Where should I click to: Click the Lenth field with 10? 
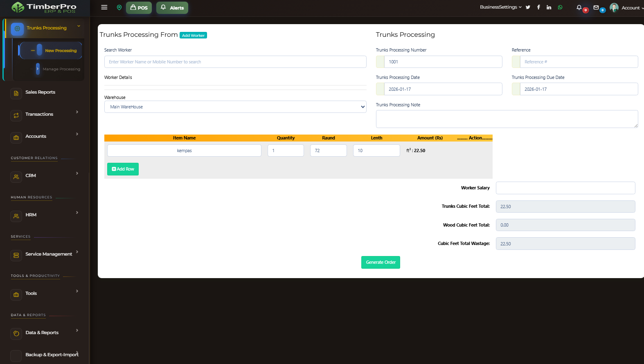click(376, 151)
